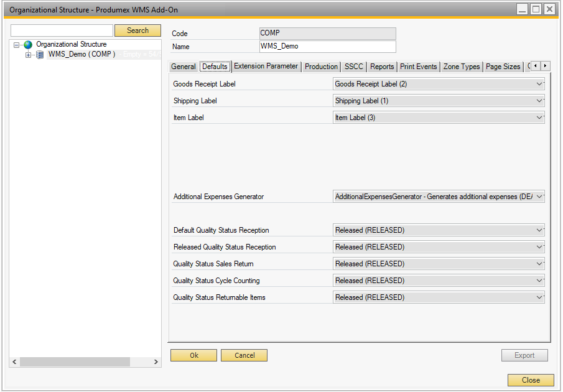
Task: Open Quality Status Cycle Counting dropdown
Action: click(539, 281)
